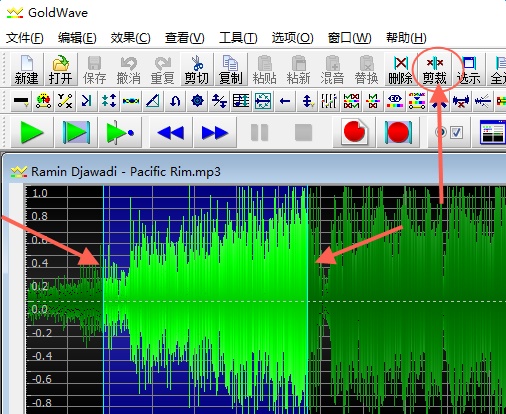The width and height of the screenshot is (506, 414).
Task: Click the 打开 (Open) folder icon
Action: [60, 69]
